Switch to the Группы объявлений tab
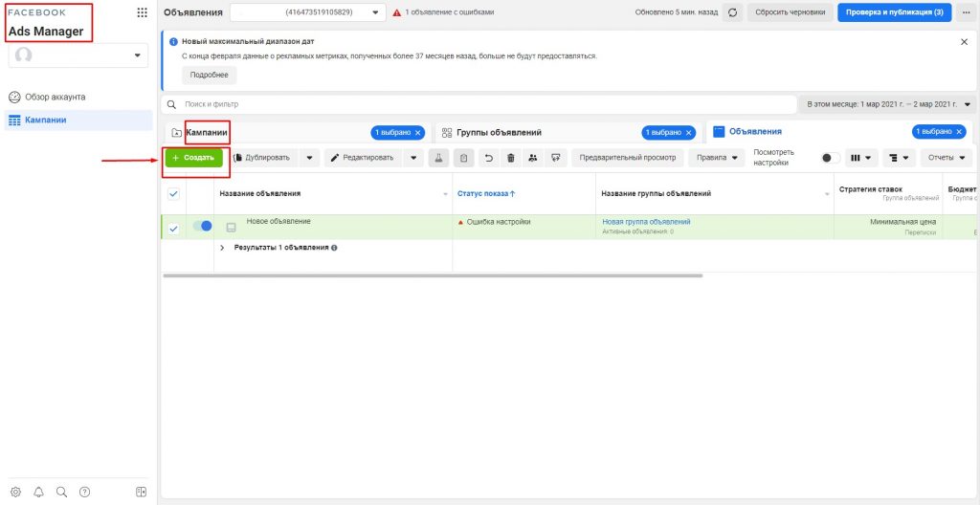 coord(499,133)
